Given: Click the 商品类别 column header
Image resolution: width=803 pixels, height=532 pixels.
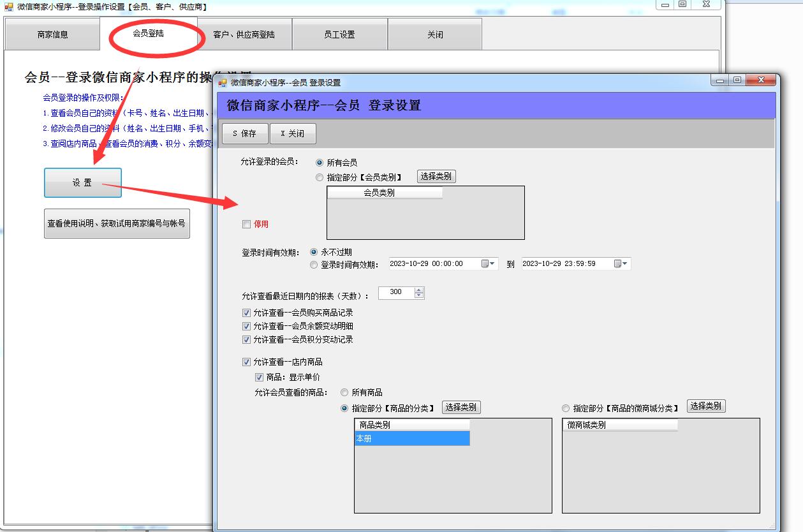Looking at the screenshot, I should [x=412, y=425].
